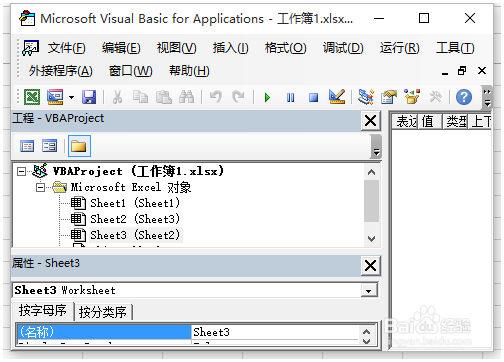Open the 格式(O) menu

pyautogui.click(x=285, y=48)
